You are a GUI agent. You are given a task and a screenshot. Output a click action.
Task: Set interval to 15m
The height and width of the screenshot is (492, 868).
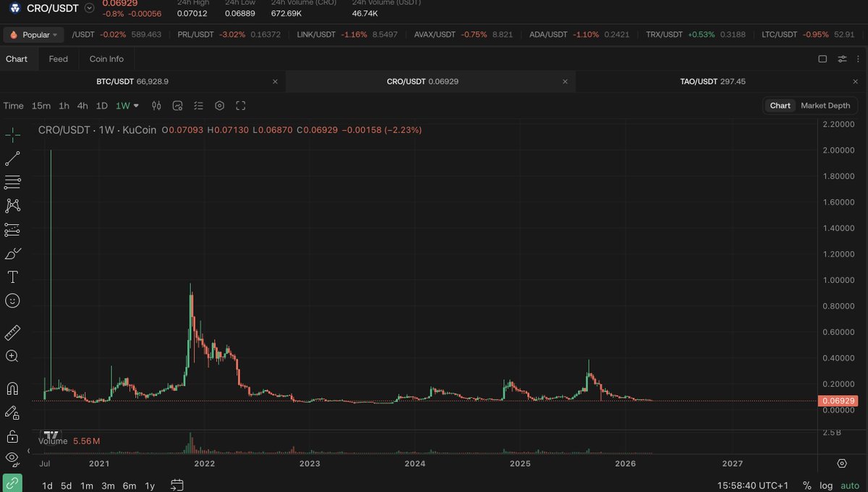[41, 106]
